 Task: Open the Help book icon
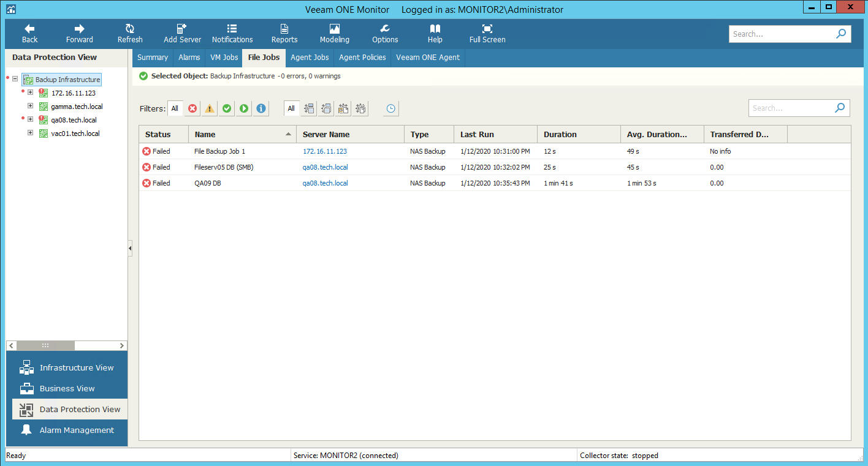[x=435, y=34]
